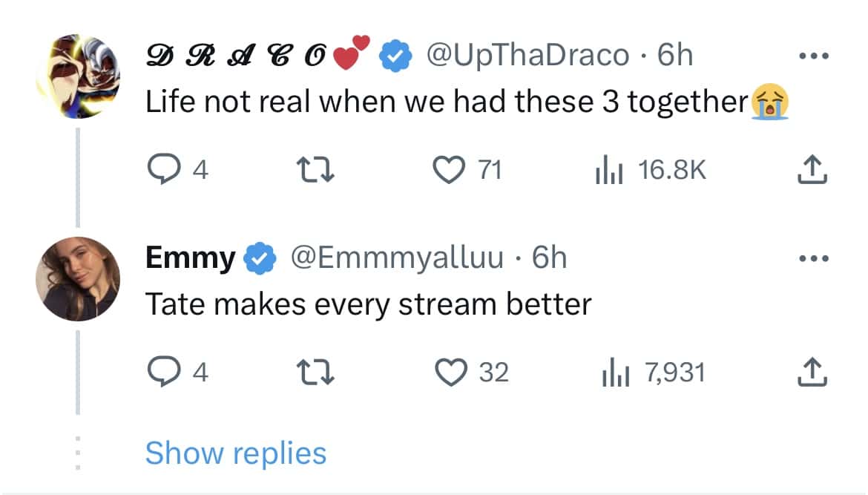Share UpThaDraco's tweet
The image size is (868, 495).
click(811, 171)
